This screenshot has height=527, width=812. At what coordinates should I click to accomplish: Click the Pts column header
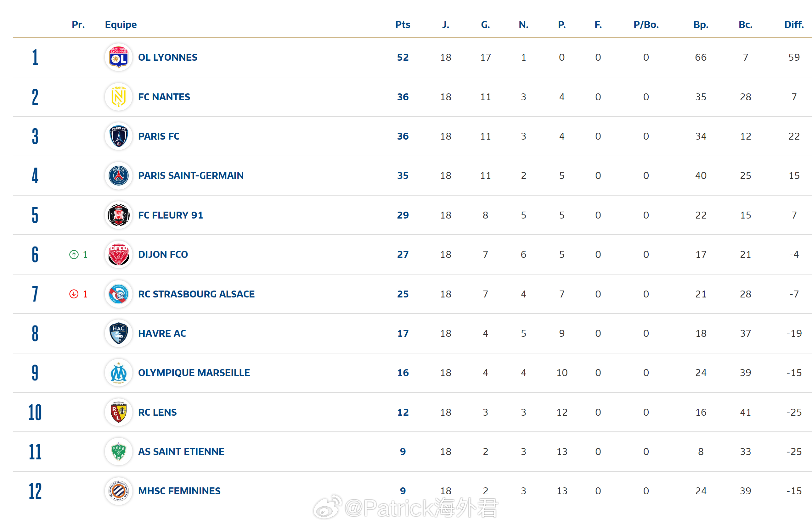pos(403,25)
